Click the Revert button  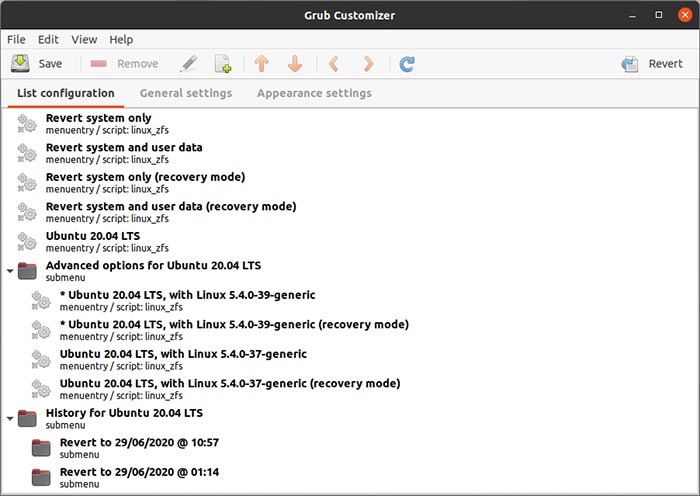[652, 64]
